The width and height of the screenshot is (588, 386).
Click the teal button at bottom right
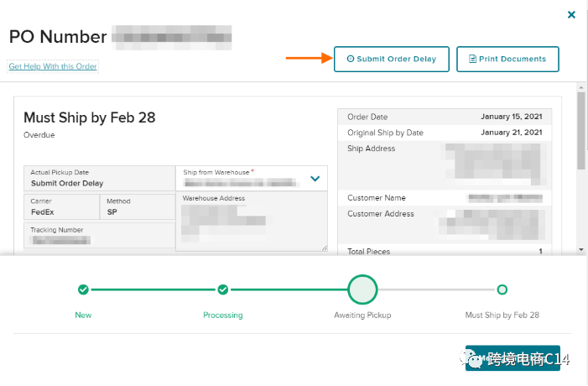(x=513, y=359)
